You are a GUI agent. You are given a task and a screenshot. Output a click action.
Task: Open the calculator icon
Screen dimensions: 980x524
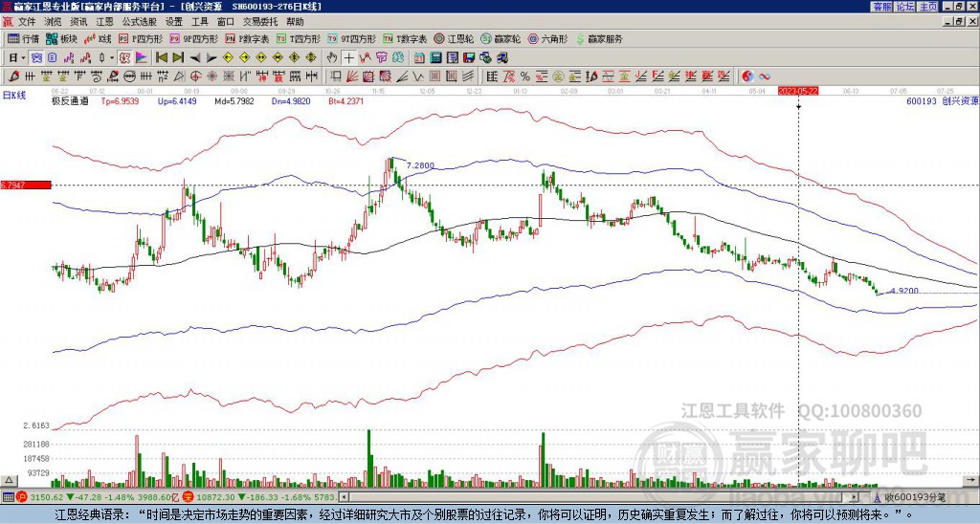click(x=435, y=57)
